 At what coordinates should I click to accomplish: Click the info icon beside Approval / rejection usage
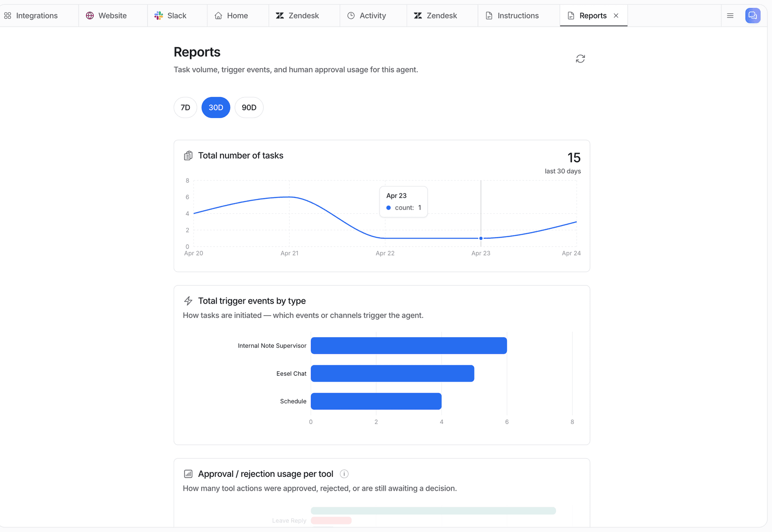344,474
